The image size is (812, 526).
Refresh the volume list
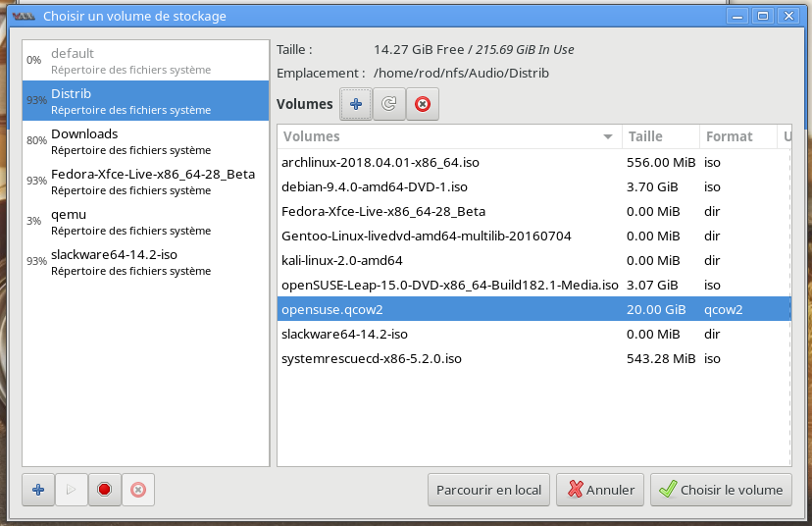point(389,104)
